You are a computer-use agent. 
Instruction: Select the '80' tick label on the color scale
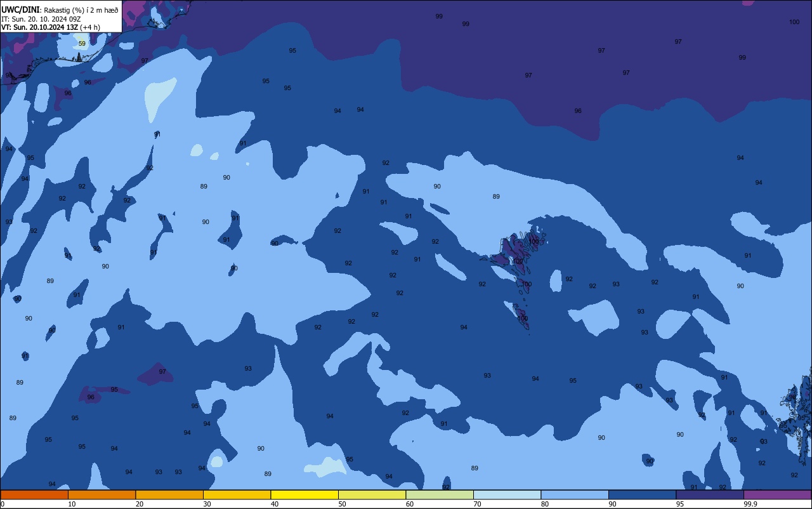tap(545, 504)
